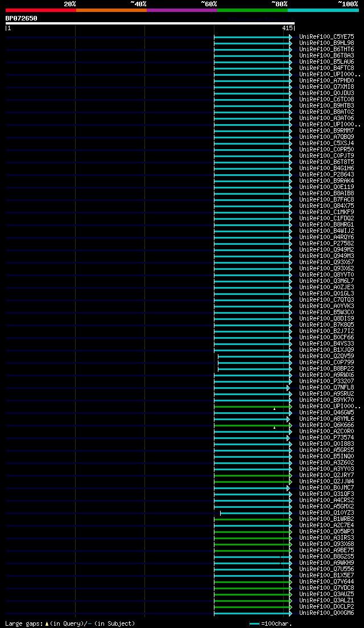The width and height of the screenshot is (364, 628).
Task: Select hit label UniRef100_Q01GL3
Action: [326, 293]
